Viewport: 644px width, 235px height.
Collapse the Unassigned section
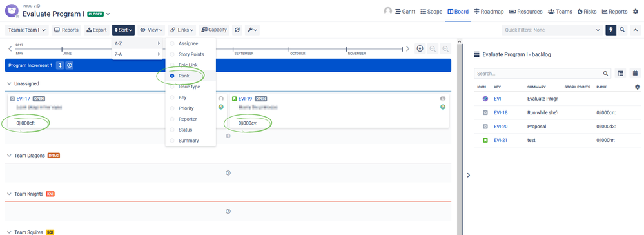9,83
